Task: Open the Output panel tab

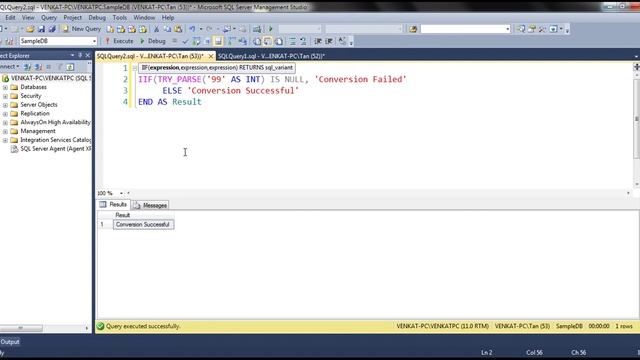Action: pos(10,342)
